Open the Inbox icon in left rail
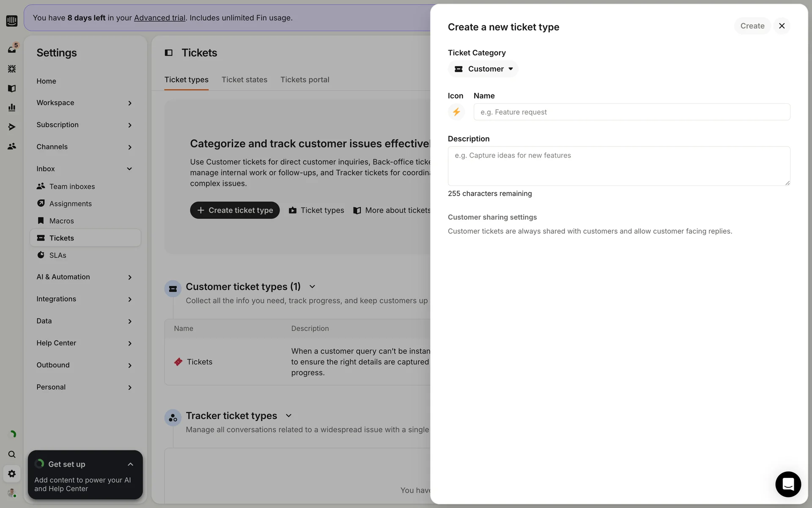812x508 pixels. [12, 49]
